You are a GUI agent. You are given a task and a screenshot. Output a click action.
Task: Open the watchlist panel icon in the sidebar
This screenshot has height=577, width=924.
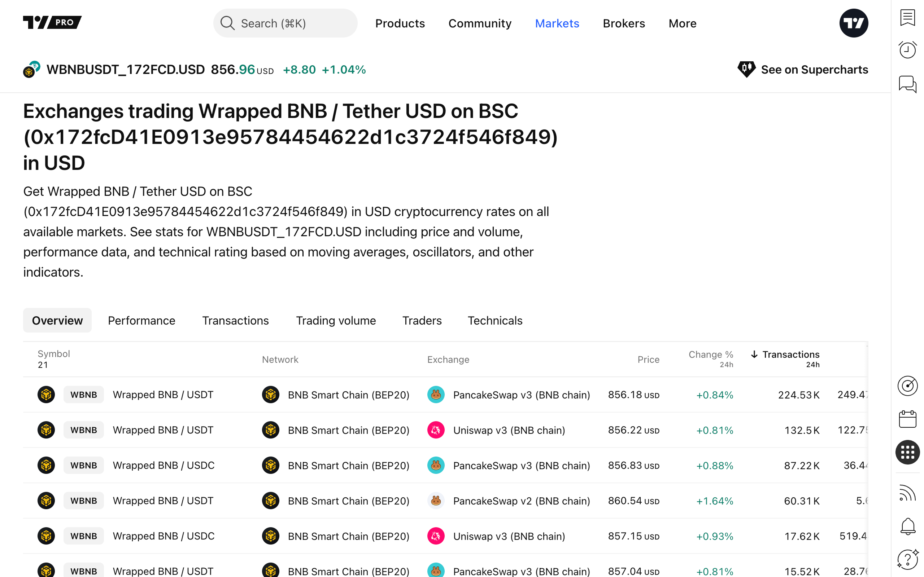907,18
